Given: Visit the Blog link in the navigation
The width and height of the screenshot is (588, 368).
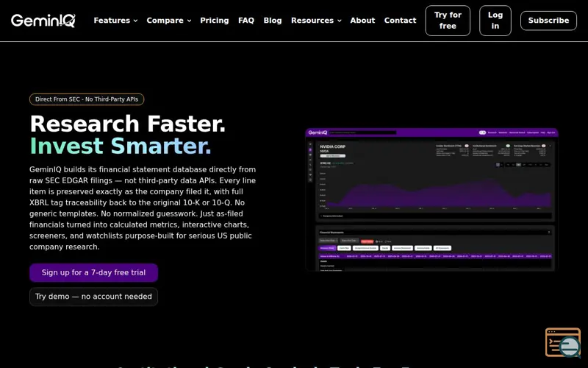Looking at the screenshot, I should click(273, 21).
